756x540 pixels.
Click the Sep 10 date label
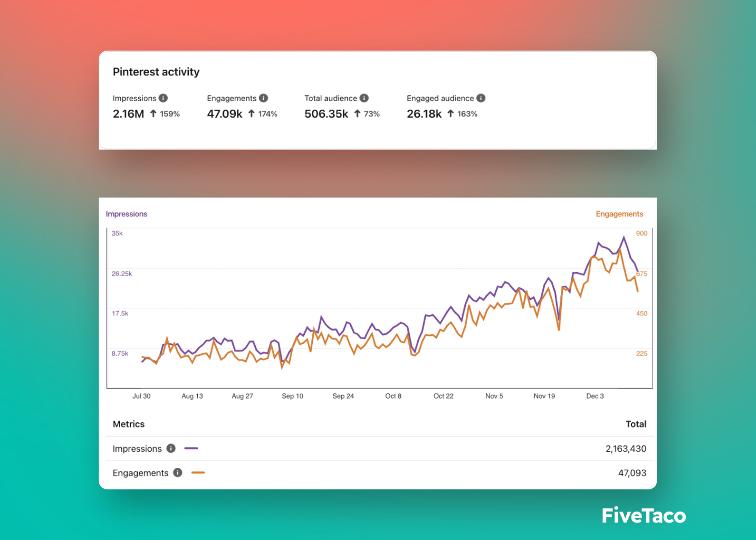tap(292, 396)
